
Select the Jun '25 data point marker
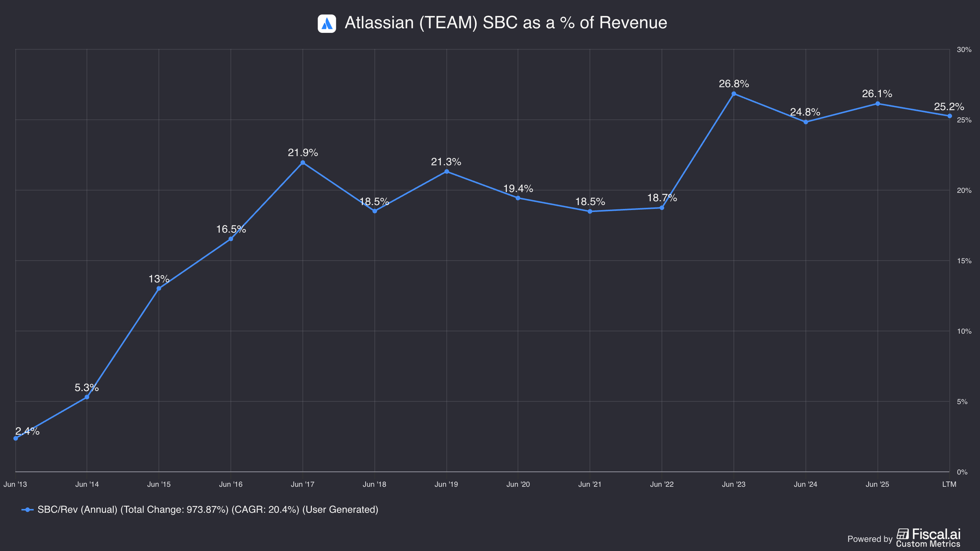click(878, 104)
